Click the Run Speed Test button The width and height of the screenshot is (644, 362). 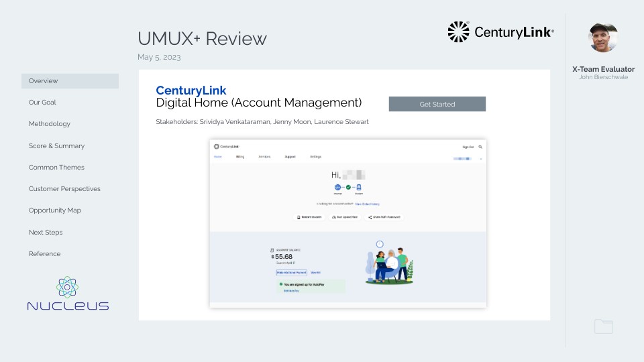coord(345,217)
